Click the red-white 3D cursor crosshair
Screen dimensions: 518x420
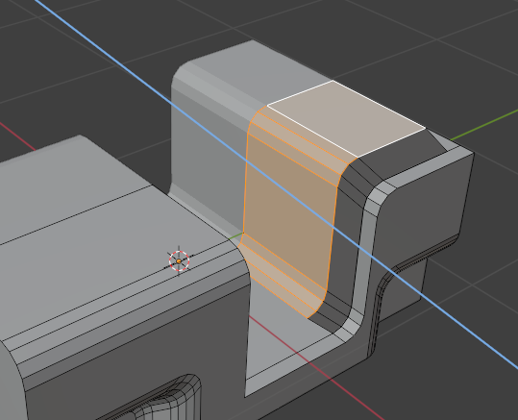click(179, 261)
